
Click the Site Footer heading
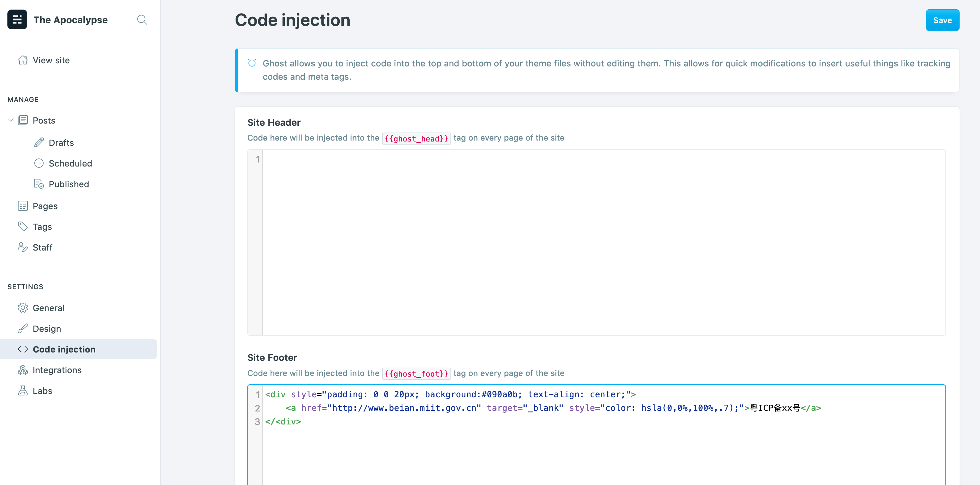pos(272,357)
